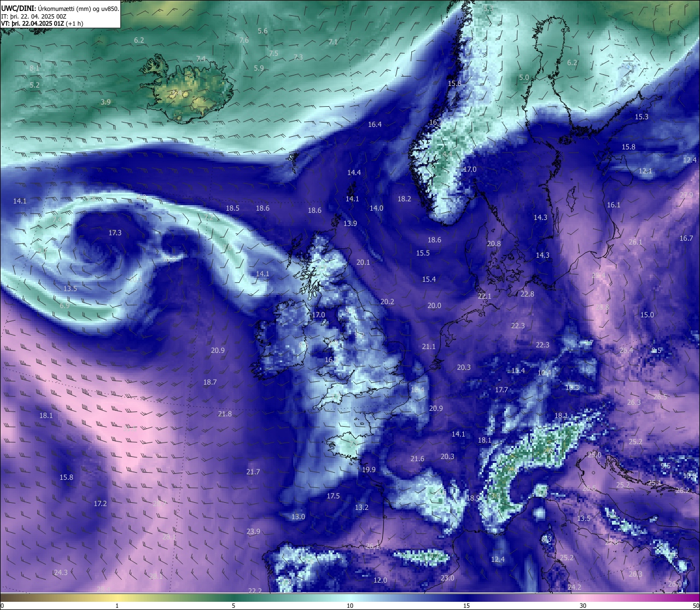Click the 16.7 value on the map
700x610 pixels.
pos(686,239)
